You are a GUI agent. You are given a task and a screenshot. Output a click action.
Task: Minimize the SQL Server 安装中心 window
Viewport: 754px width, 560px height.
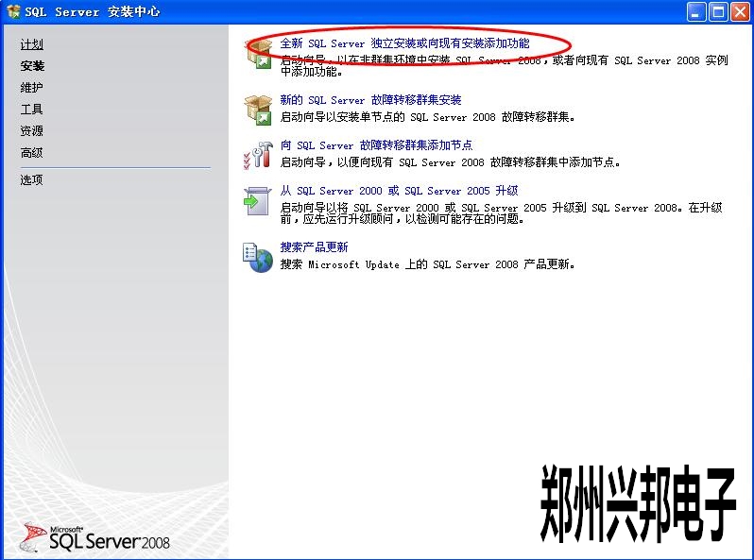pyautogui.click(x=696, y=12)
